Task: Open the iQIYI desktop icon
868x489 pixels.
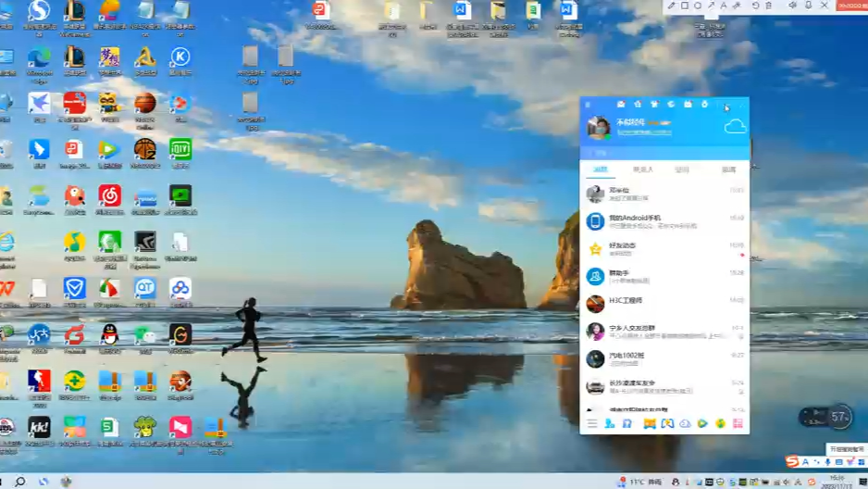Action: 180,149
